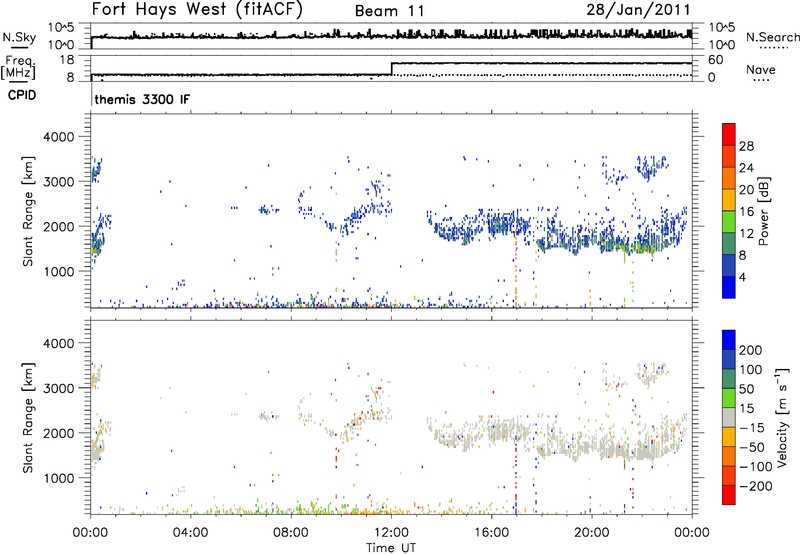Click "Slant Range [km]" label of power panel
The width and height of the screenshot is (800, 554).
29,211
